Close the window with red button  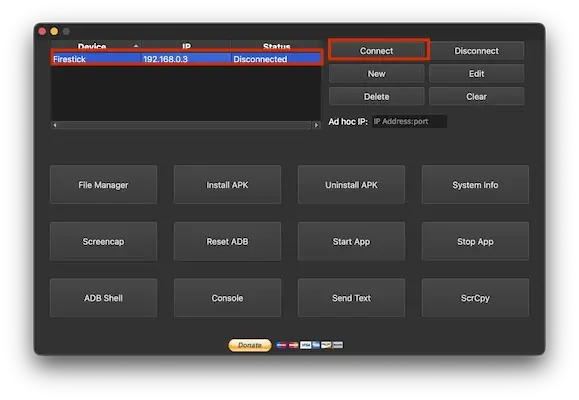(x=42, y=31)
